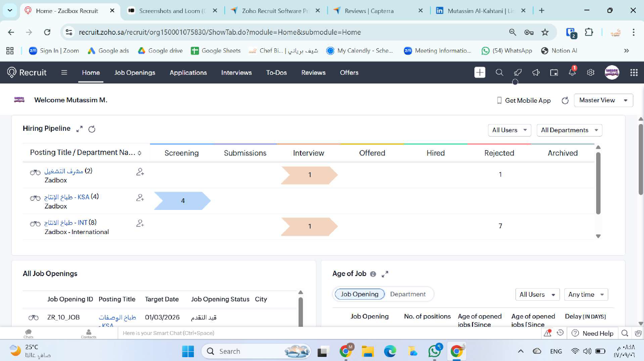This screenshot has height=361, width=644.
Task: Switch to Reviews | Capterra browser tab
Action: [x=377, y=11]
